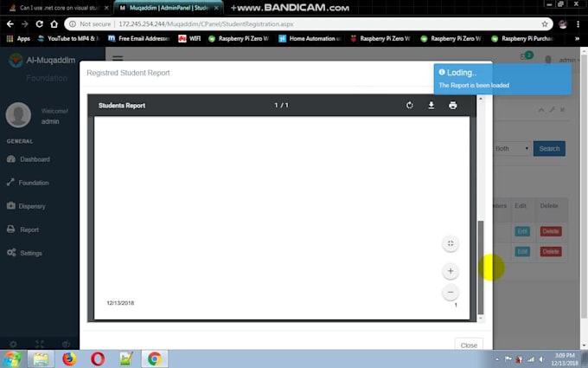Collapse the panel with the chevron icon
Image resolution: width=588 pixels, height=368 pixels.
pyautogui.click(x=541, y=110)
